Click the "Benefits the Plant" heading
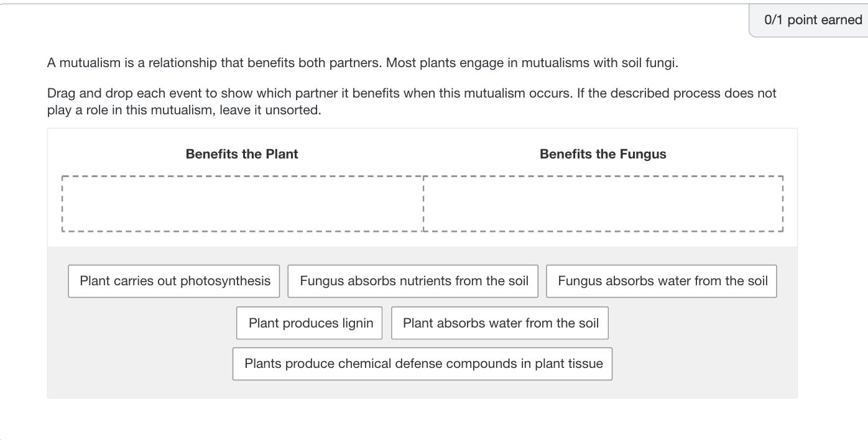This screenshot has width=868, height=440. pos(241,154)
